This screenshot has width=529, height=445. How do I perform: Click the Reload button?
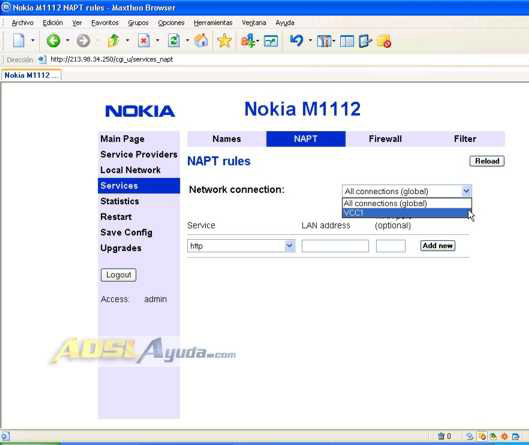487,161
